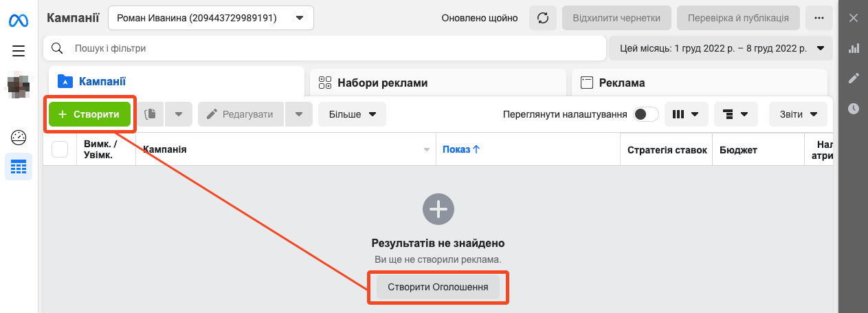
Task: Click the refresh data icon
Action: tap(542, 19)
